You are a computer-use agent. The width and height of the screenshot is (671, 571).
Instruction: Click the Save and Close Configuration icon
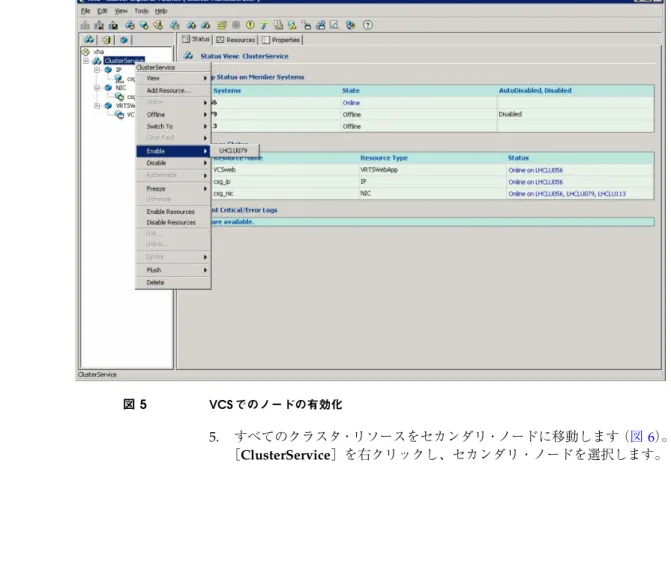(113, 25)
